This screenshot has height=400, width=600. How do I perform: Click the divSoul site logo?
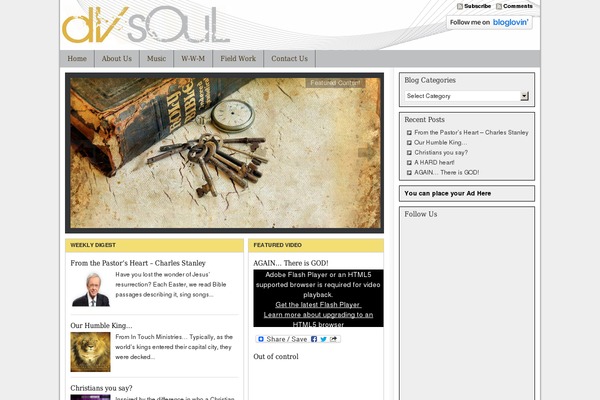[x=146, y=26]
